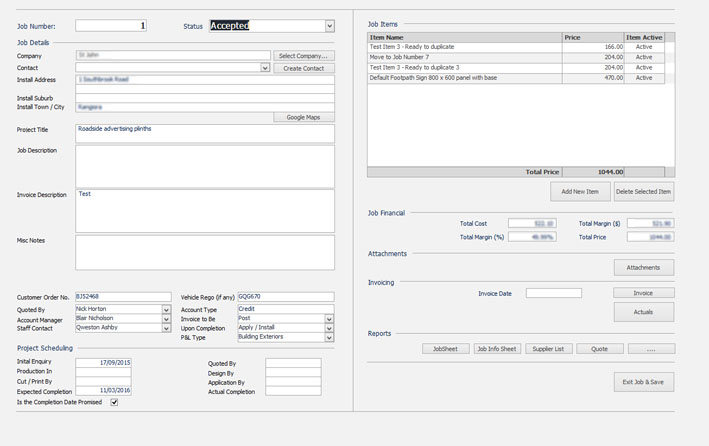This screenshot has height=446, width=709.
Task: Click Add New Item button
Action: [580, 191]
